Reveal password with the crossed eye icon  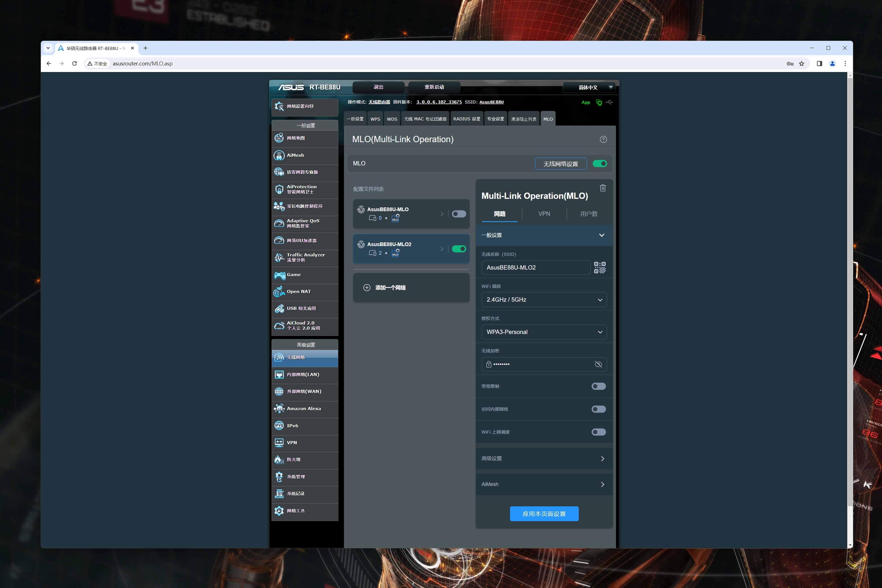click(598, 364)
